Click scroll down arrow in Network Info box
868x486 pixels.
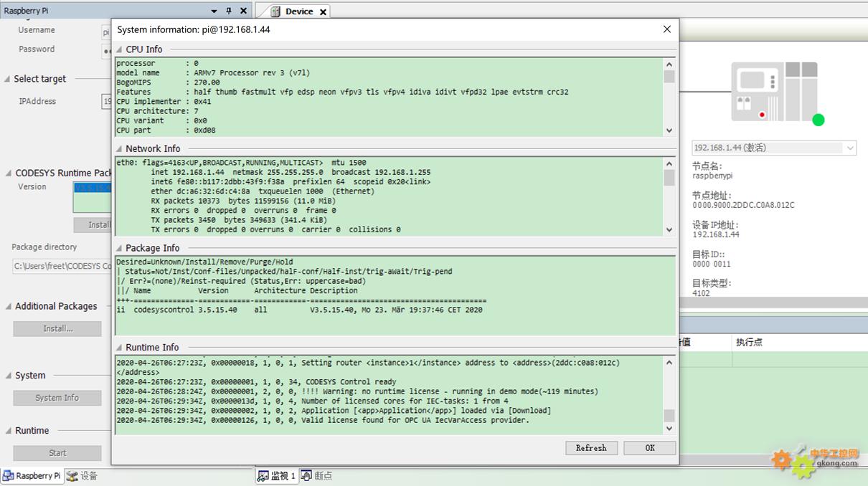click(x=669, y=229)
